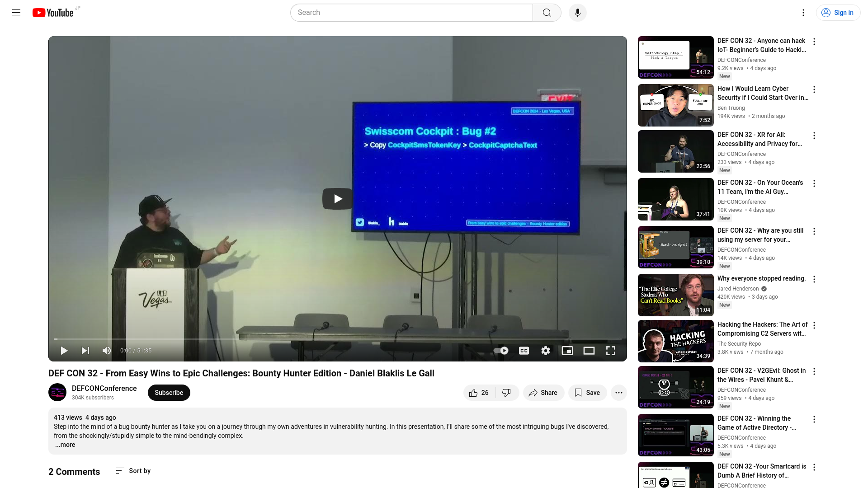Open Jared Henderson channel link
868x488 pixels.
(738, 289)
